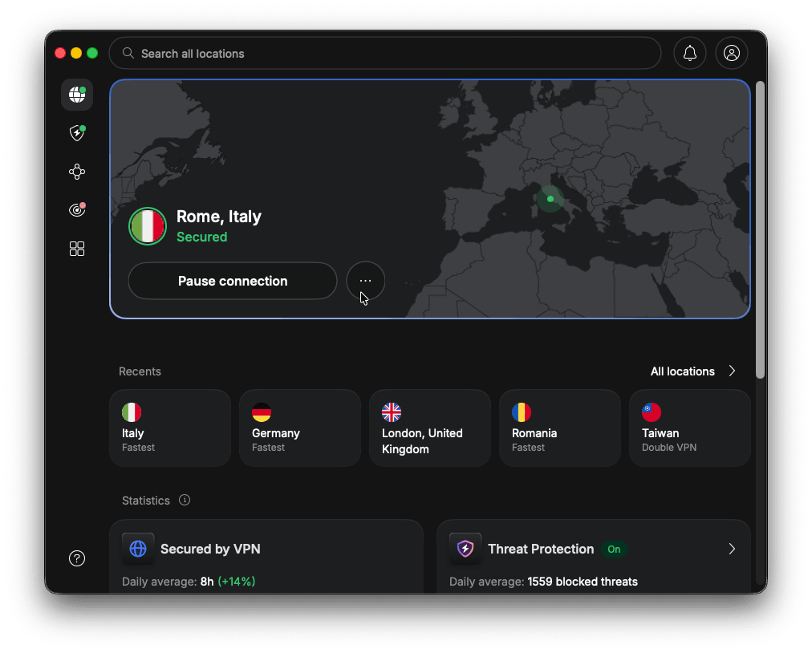Open notifications bell
Image resolution: width=812 pixels, height=653 pixels.
(690, 53)
